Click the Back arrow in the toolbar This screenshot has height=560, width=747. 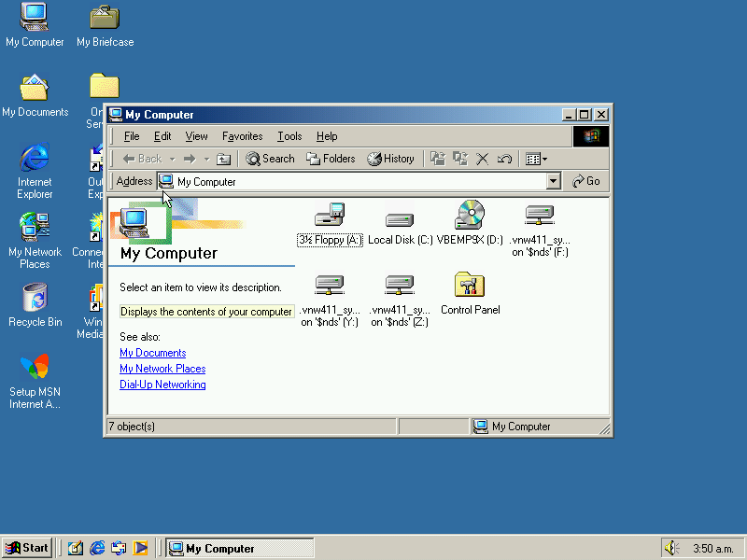(x=142, y=159)
